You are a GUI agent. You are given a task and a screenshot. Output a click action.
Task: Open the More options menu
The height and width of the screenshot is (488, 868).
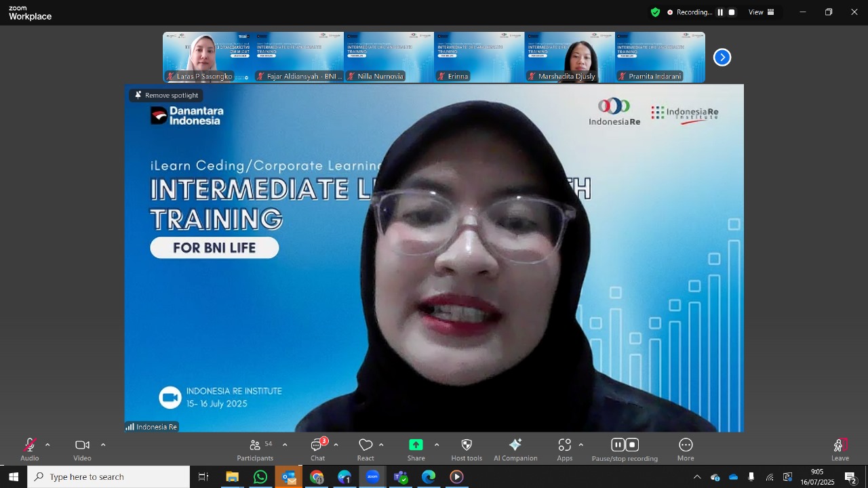[686, 449]
